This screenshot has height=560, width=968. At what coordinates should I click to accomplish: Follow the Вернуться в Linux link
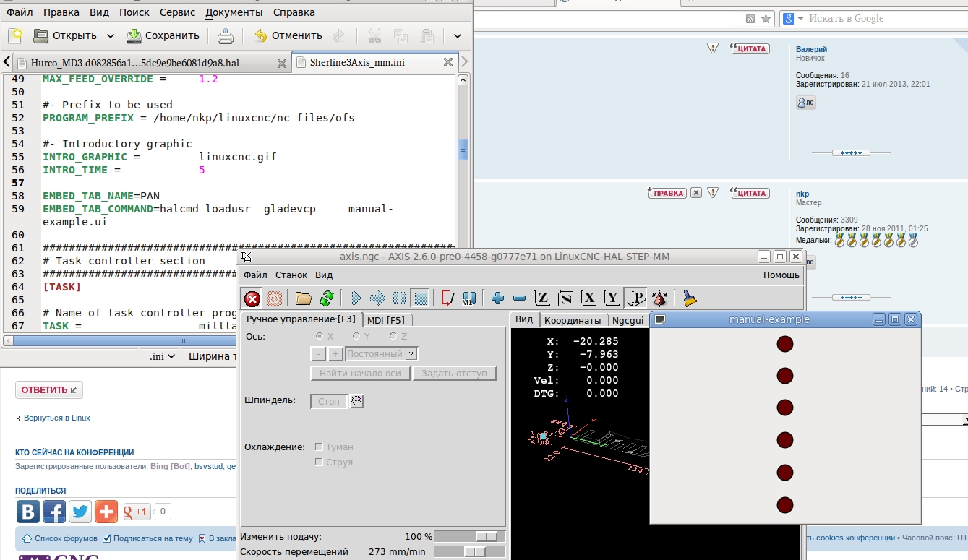click(57, 418)
